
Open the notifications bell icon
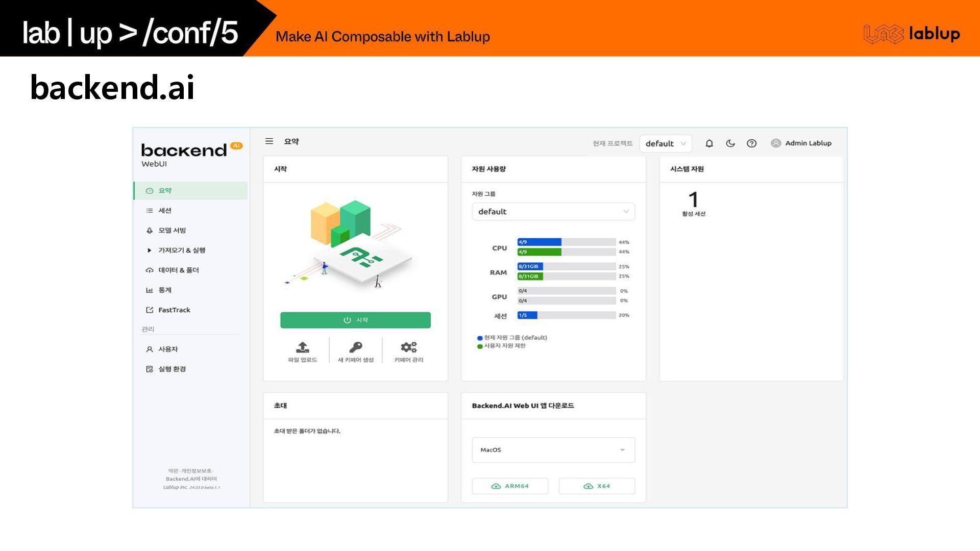pos(709,143)
